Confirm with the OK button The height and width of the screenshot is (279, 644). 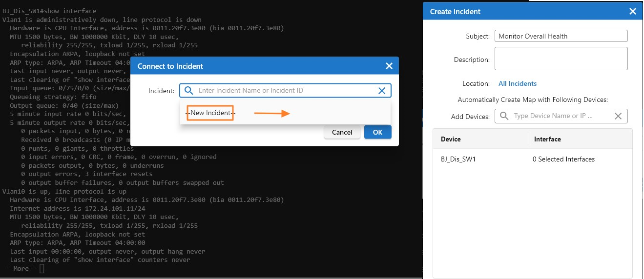point(377,132)
